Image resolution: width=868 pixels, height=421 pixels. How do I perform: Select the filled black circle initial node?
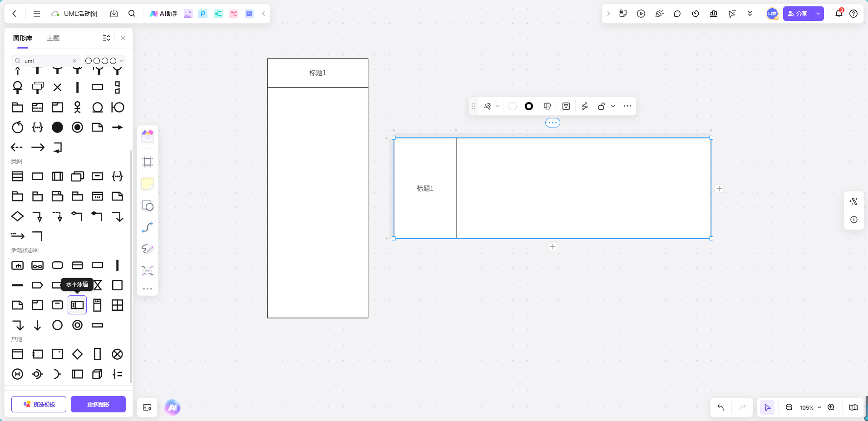pyautogui.click(x=57, y=127)
